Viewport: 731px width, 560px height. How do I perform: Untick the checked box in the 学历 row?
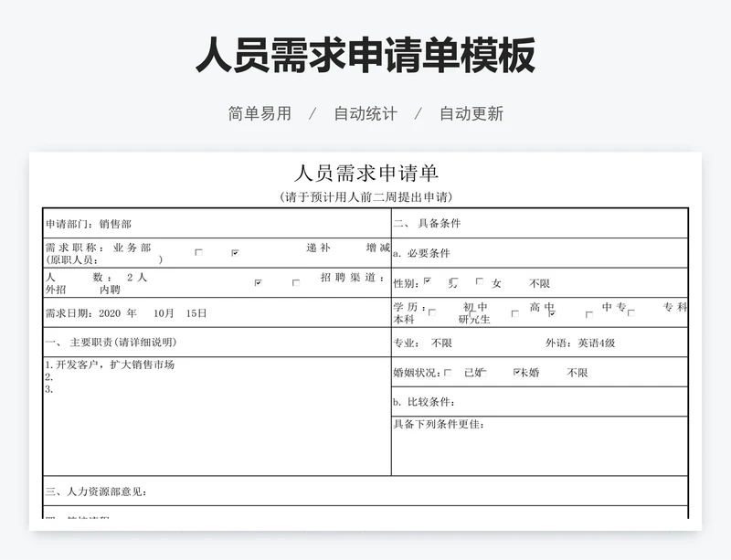(552, 314)
